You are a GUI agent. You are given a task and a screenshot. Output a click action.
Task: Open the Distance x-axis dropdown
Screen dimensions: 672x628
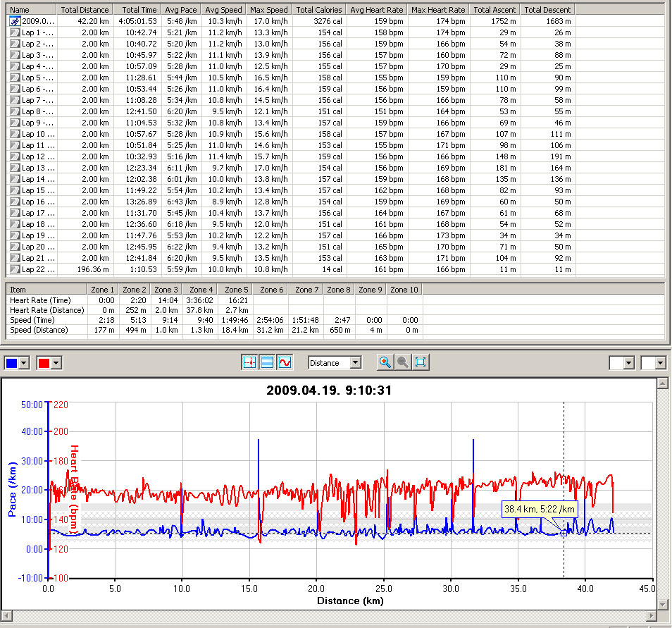tap(355, 363)
